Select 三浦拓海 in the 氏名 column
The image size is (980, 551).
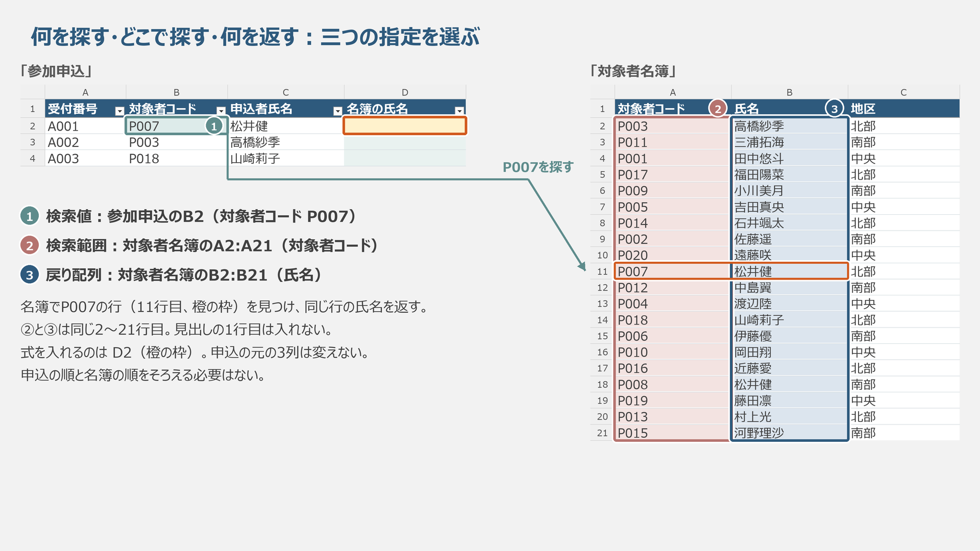[x=789, y=142]
